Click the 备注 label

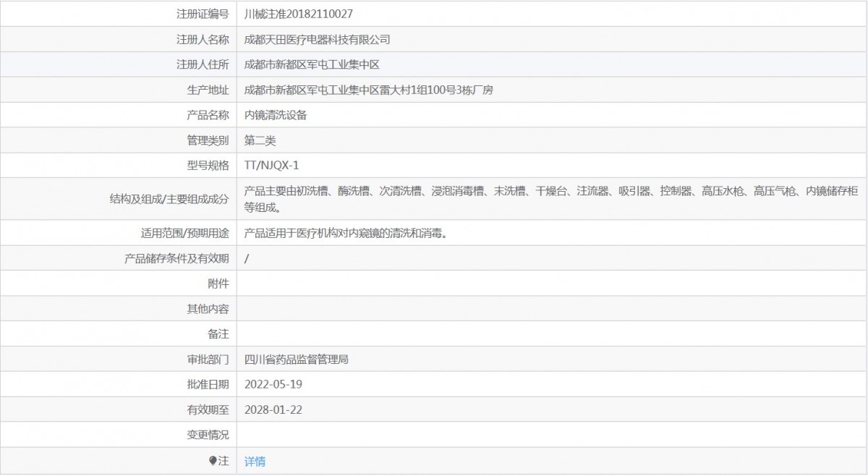tap(218, 333)
